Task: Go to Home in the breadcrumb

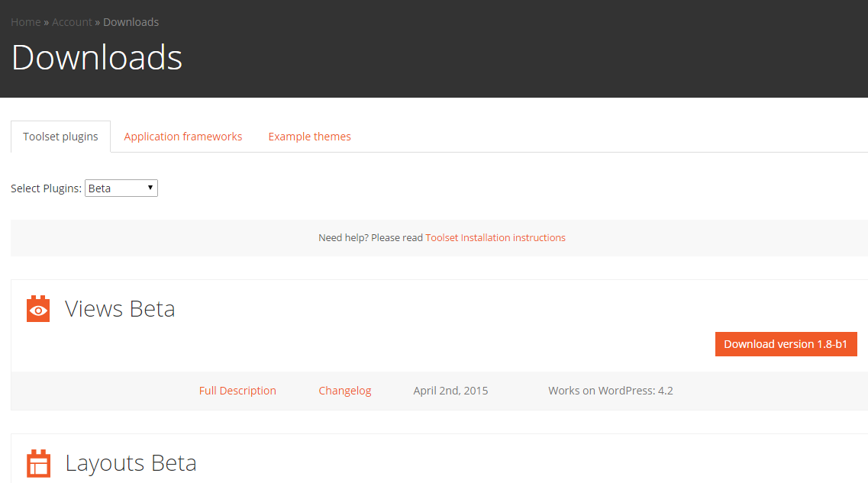Action: (26, 22)
